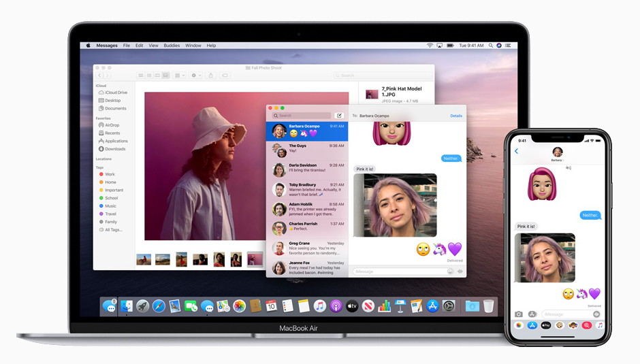Open the Window menu
The height and width of the screenshot is (364, 640).
pyautogui.click(x=193, y=46)
